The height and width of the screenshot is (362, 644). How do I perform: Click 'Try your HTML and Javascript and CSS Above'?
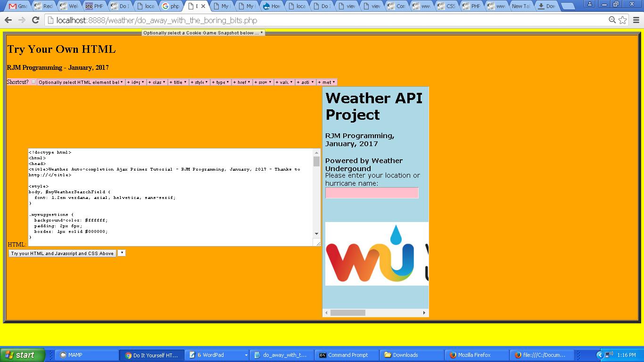point(62,253)
